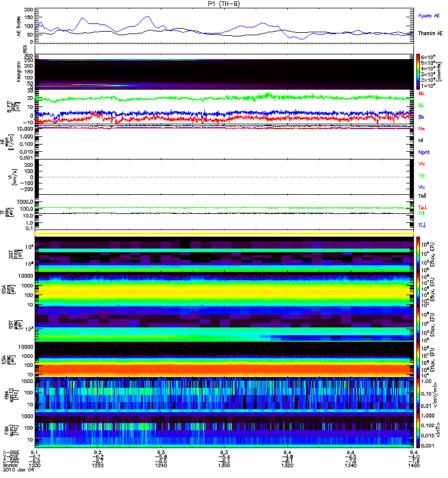
Task: Click the 1220 time tick label
Action: [x=98, y=465]
